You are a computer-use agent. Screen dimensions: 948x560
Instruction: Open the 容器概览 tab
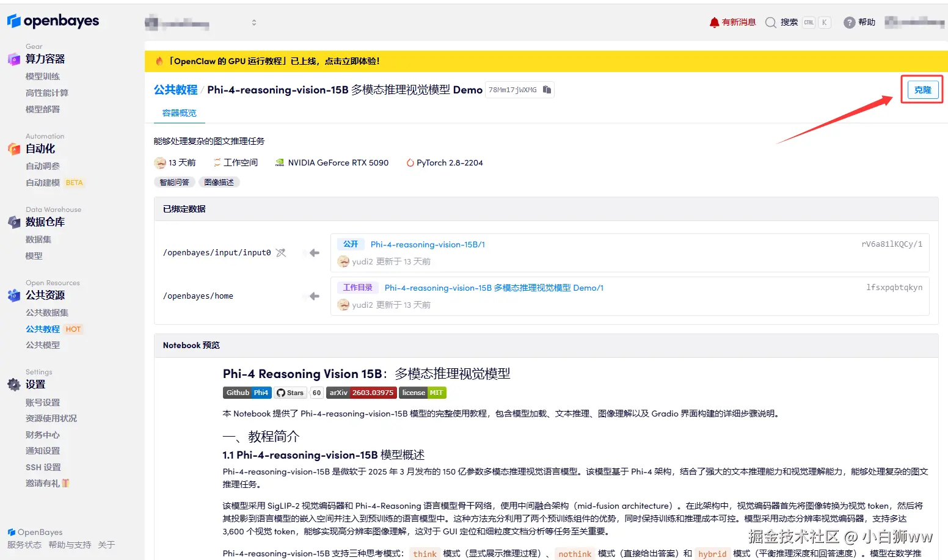[x=180, y=113]
